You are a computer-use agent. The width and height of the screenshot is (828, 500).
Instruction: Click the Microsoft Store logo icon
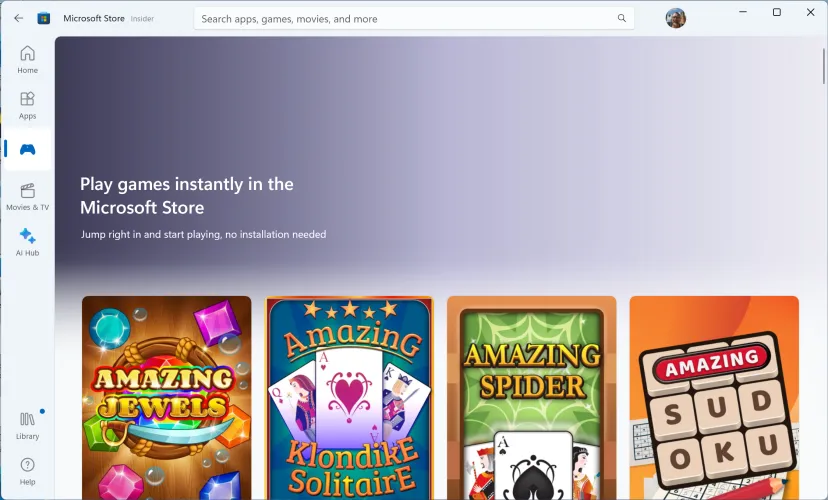[44, 18]
